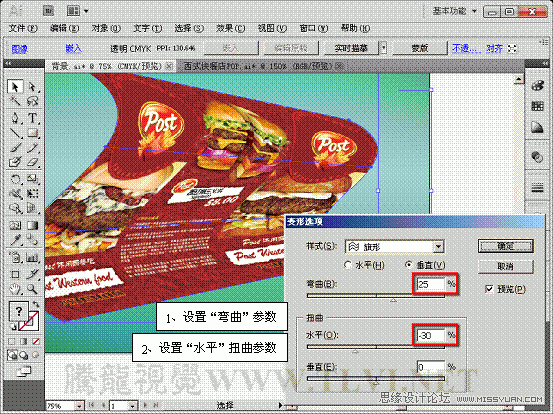
Task: Select the Zoom magnifier tool
Action: tap(32, 289)
